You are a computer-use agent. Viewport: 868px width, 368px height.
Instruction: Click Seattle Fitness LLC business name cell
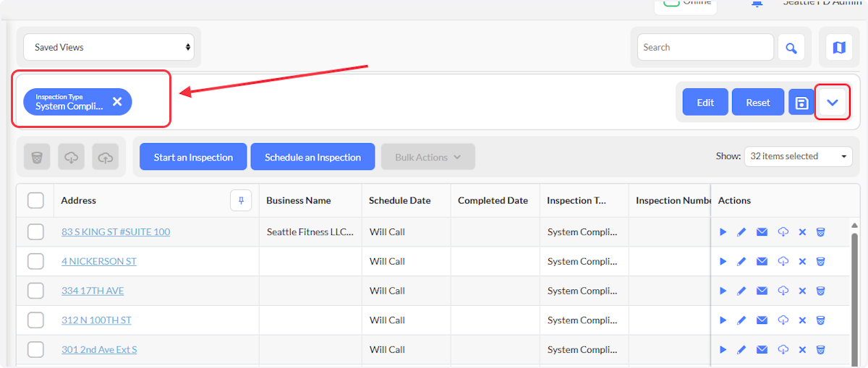(x=310, y=232)
